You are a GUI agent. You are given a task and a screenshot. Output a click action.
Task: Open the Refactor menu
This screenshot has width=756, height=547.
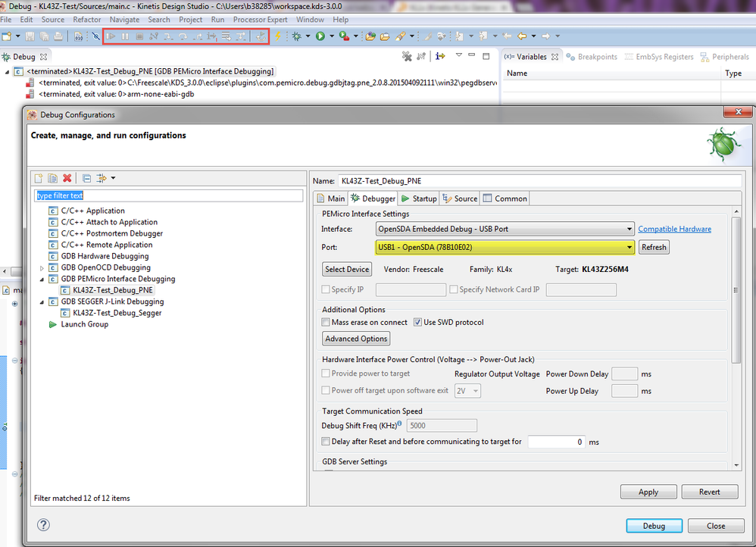(87, 20)
